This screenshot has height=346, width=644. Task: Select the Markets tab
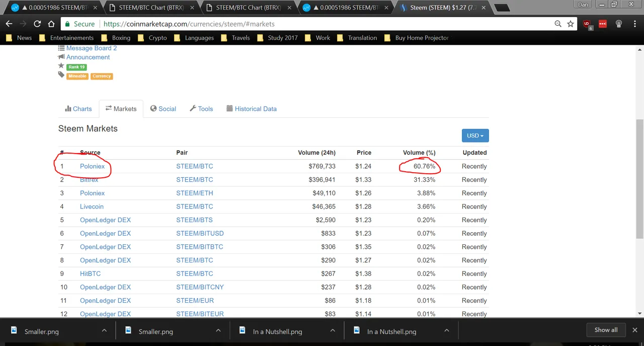tap(121, 109)
